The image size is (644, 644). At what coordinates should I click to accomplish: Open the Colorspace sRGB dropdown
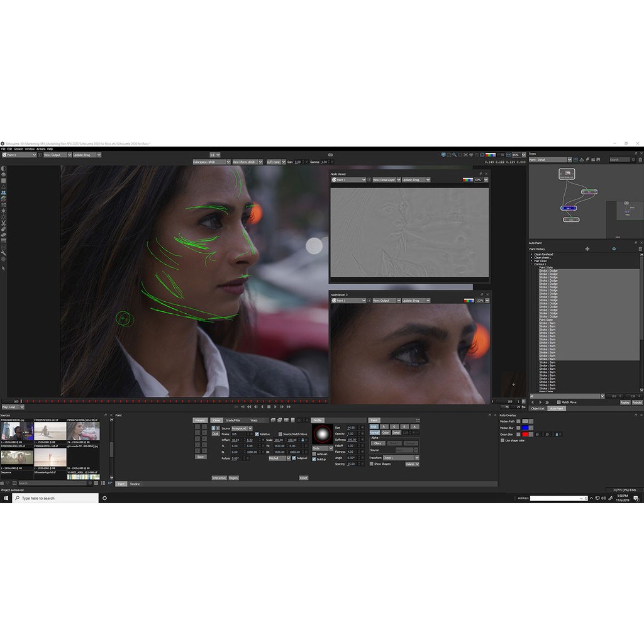211,162
